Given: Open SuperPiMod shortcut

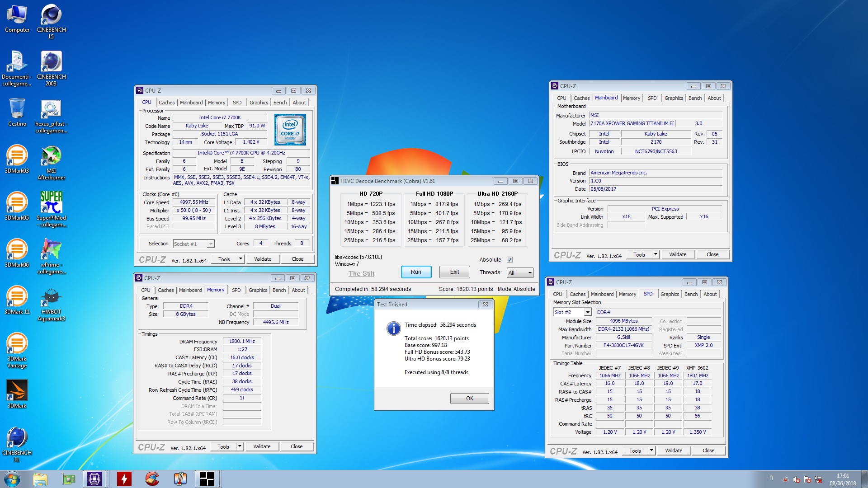Looking at the screenshot, I should tap(51, 210).
